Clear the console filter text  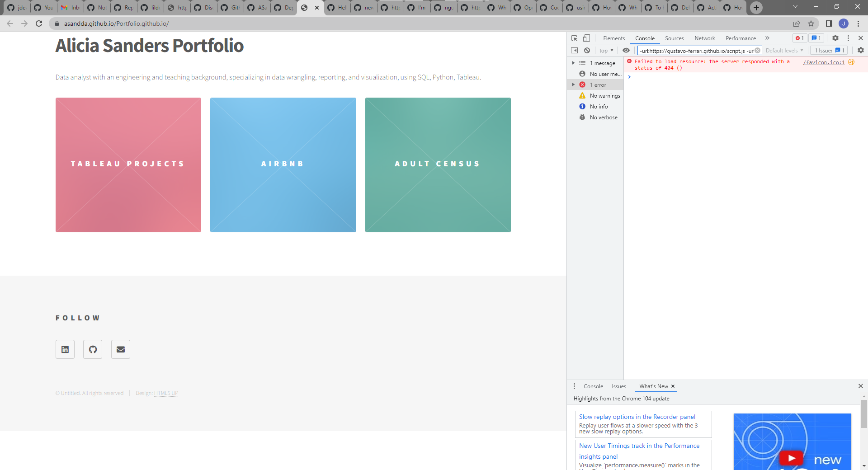click(x=758, y=51)
